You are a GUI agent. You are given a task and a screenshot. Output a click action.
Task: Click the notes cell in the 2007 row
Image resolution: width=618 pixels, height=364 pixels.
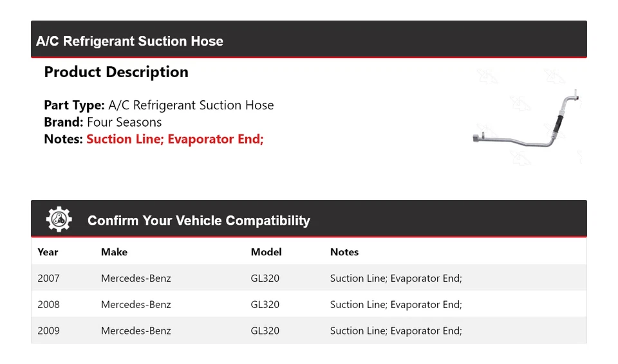[x=396, y=278]
